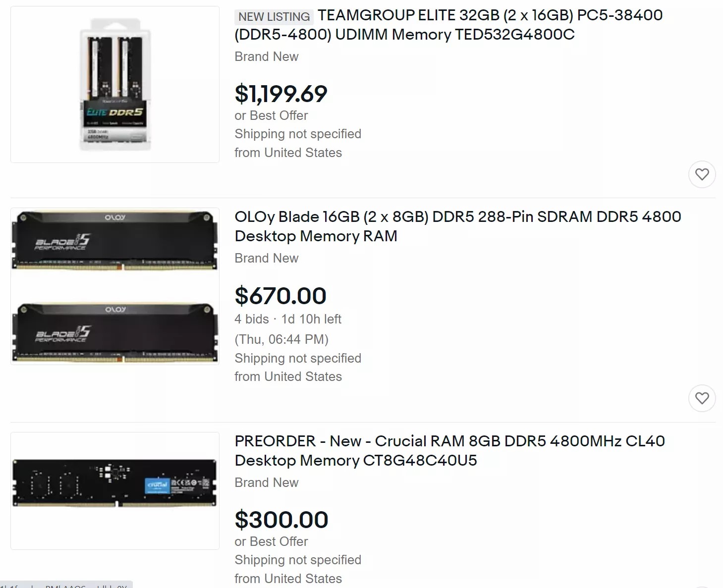Click 'Brand New' under the Crucial RAM title
The height and width of the screenshot is (588, 723).
267,482
